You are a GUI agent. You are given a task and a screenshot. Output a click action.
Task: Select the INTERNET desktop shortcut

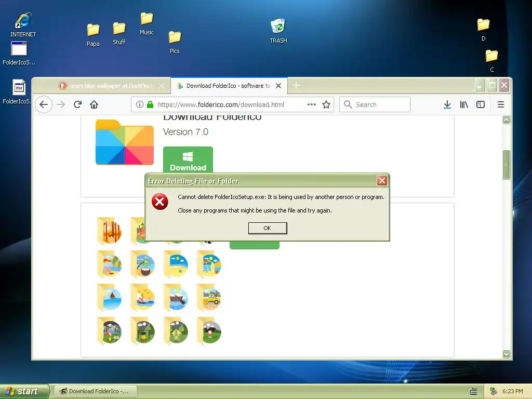pyautogui.click(x=23, y=24)
